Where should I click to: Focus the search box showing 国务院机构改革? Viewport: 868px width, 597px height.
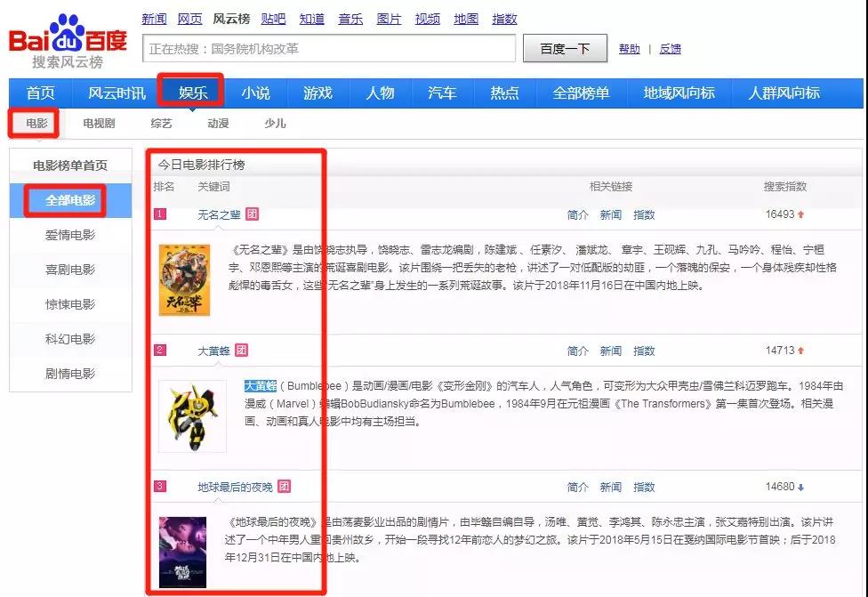click(x=329, y=49)
